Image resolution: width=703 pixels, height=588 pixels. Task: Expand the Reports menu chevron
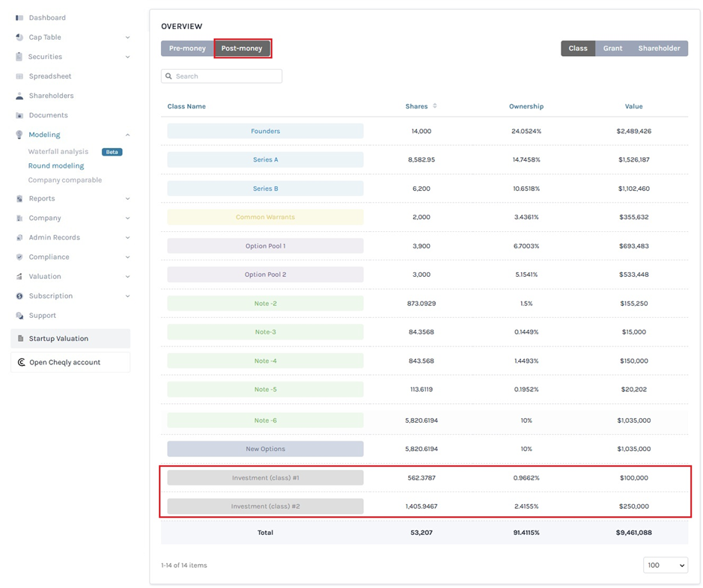point(127,199)
